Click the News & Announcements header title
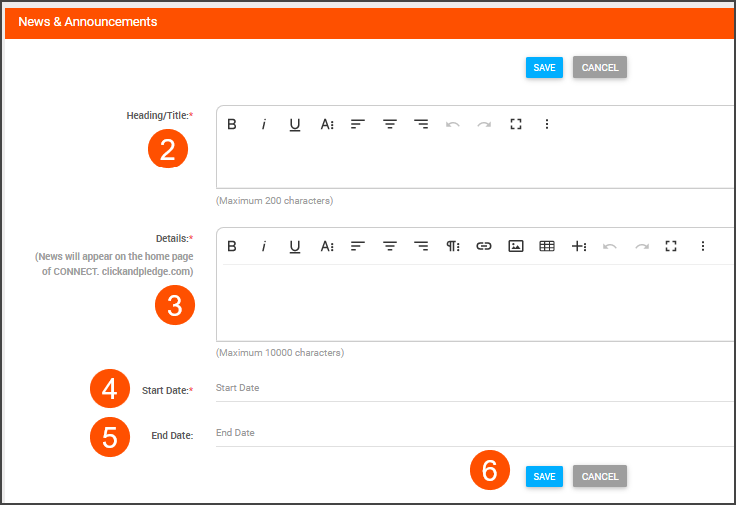Screen dimensions: 736x505 pos(88,22)
